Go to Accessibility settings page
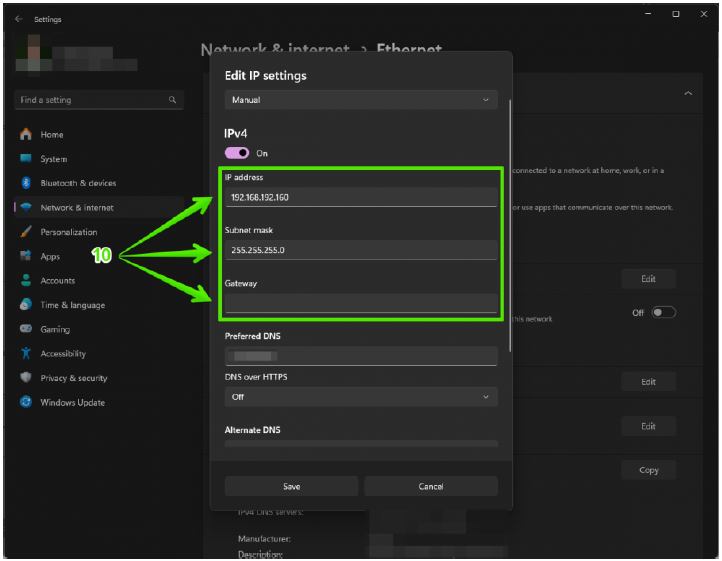722x561 pixels. tap(63, 354)
